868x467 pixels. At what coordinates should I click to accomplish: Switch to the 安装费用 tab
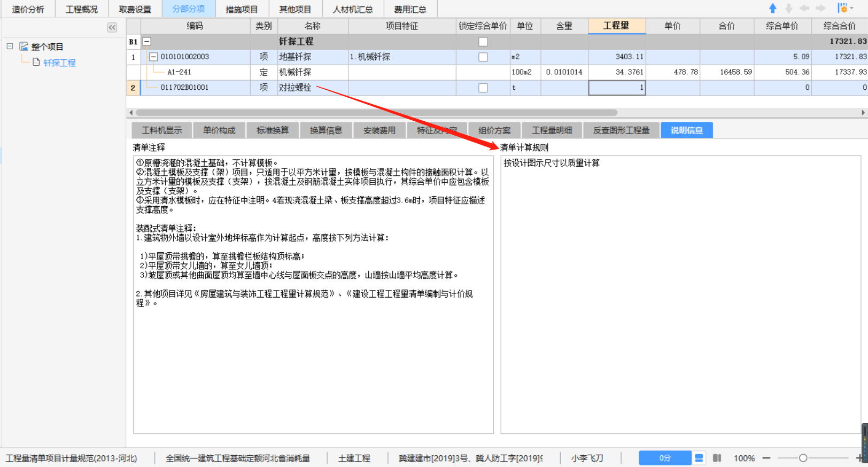(379, 130)
